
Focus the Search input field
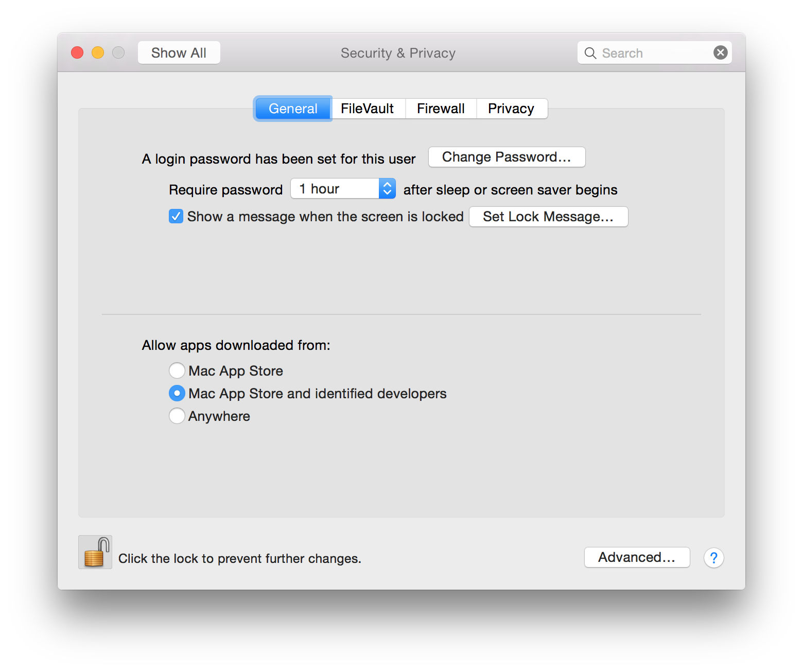pos(655,52)
